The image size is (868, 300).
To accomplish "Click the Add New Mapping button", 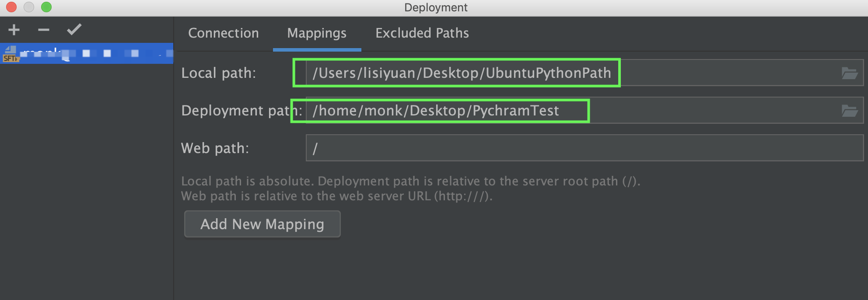I will click(262, 224).
